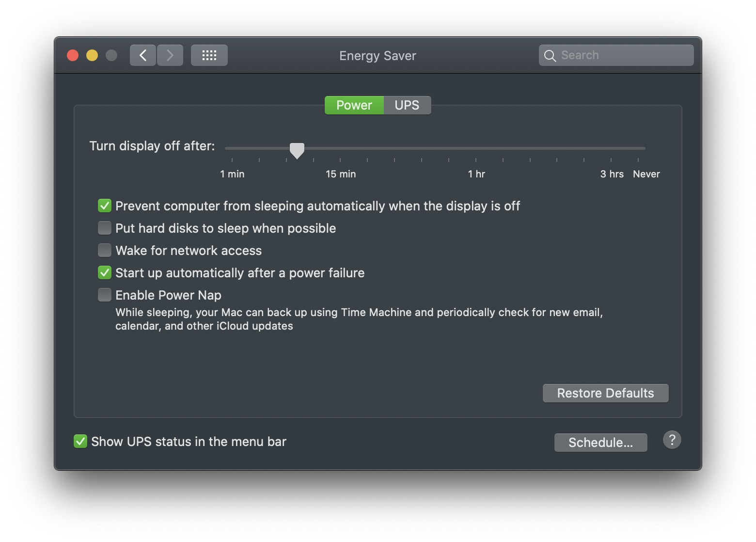
Task: Uncheck Show UPS status in menu bar
Action: pos(80,441)
